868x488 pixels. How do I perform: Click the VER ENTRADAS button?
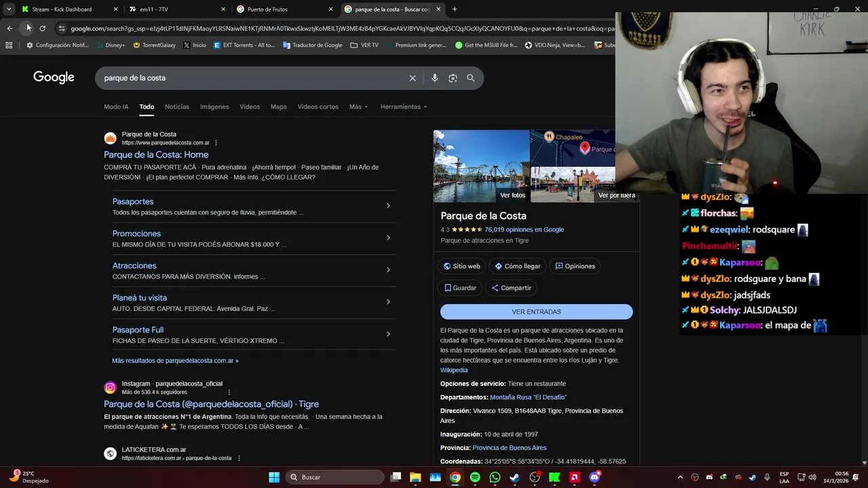tap(536, 312)
